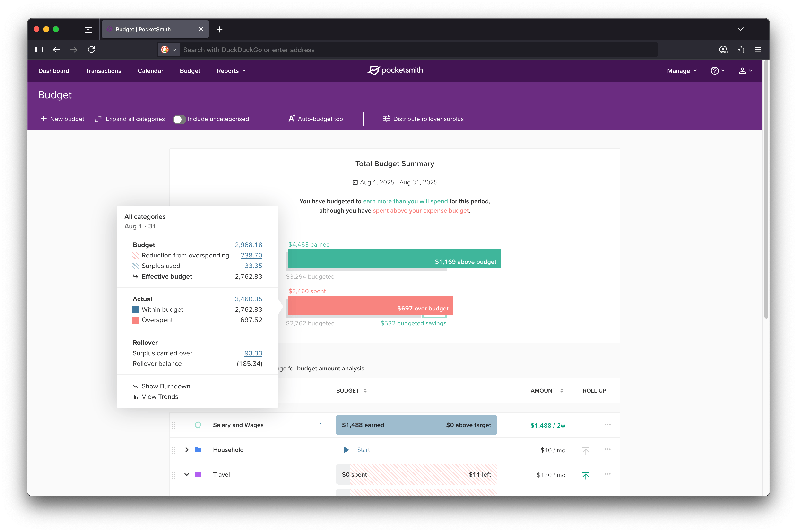Open the Manage dropdown
This screenshot has height=532, width=797.
point(682,71)
